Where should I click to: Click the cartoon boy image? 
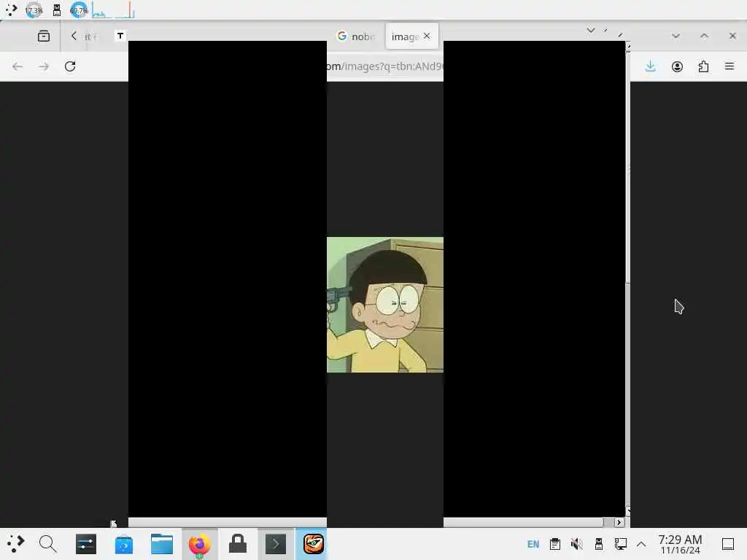click(x=385, y=305)
